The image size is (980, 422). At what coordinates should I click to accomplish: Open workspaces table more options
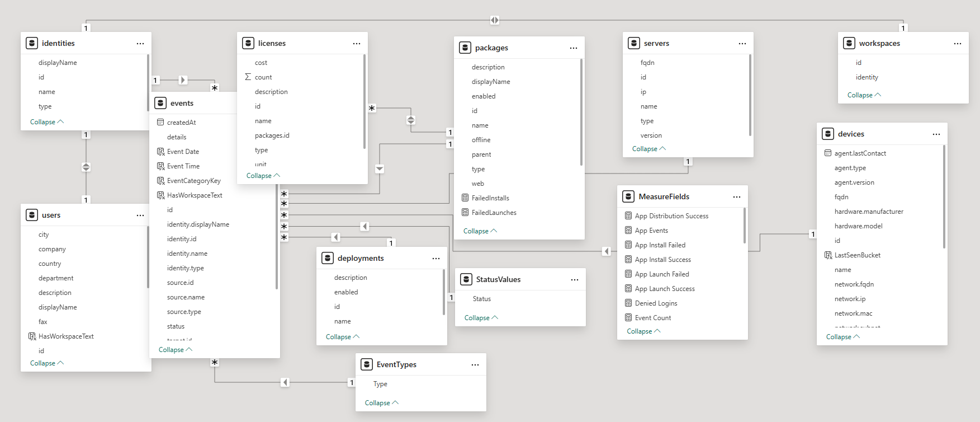(957, 44)
